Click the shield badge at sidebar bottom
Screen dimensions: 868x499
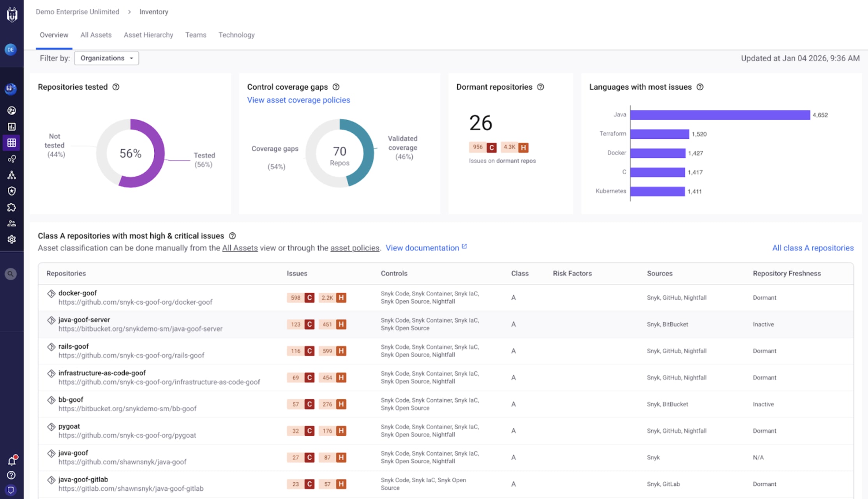pos(11,490)
